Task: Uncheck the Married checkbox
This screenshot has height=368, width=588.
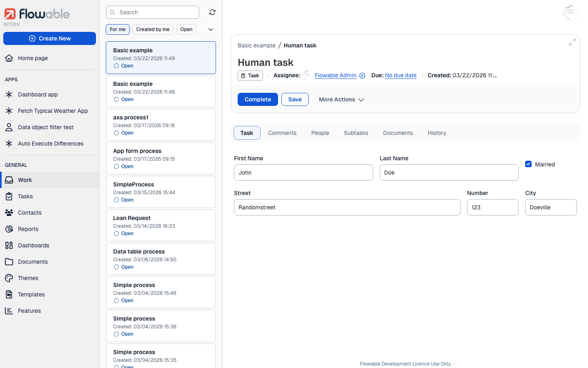Action: click(x=528, y=164)
